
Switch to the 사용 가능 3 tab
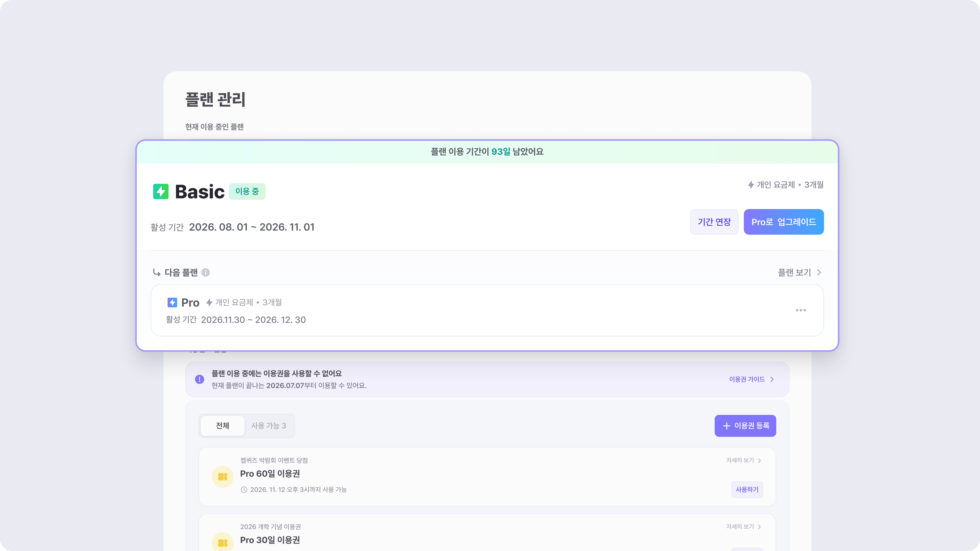[269, 425]
